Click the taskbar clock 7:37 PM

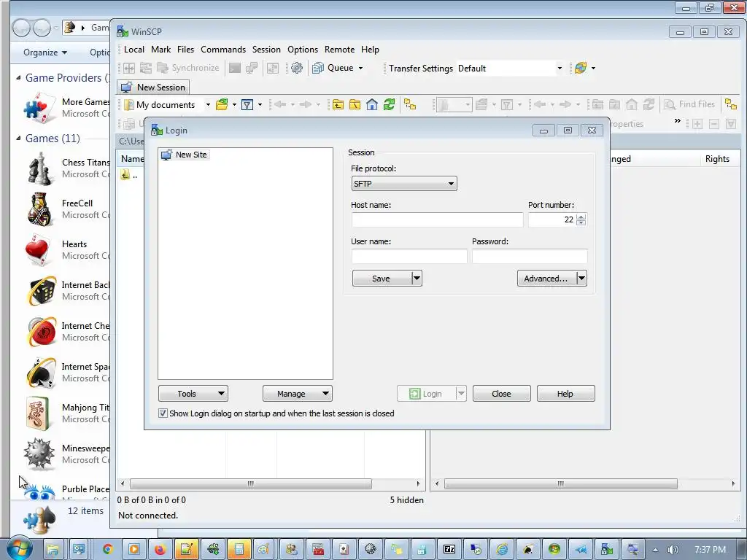pos(710,550)
